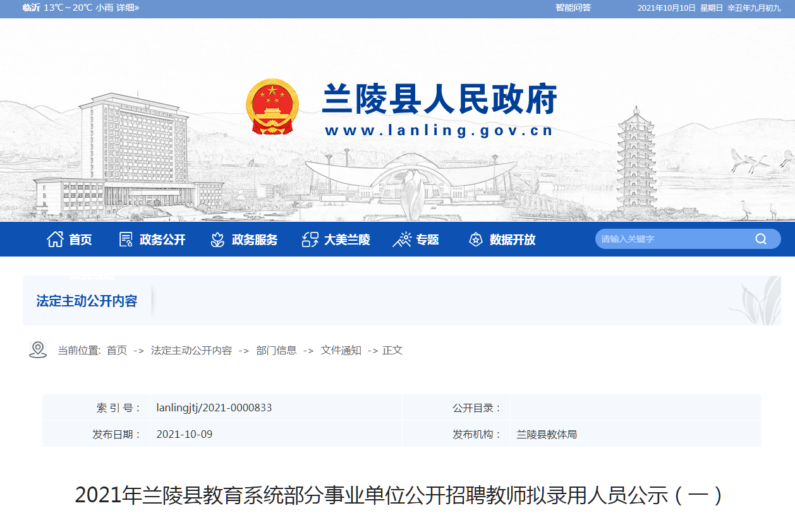Click the national emblem logo
Image resolution: width=795 pixels, height=532 pixels.
274,106
